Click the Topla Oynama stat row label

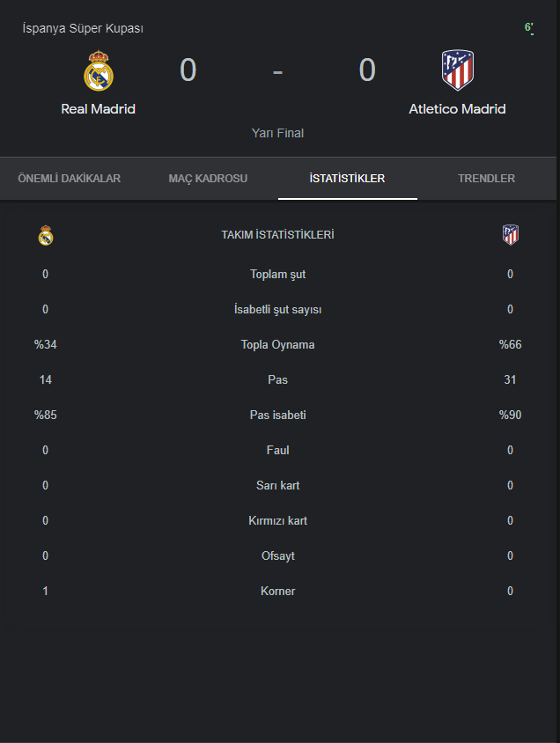(277, 344)
